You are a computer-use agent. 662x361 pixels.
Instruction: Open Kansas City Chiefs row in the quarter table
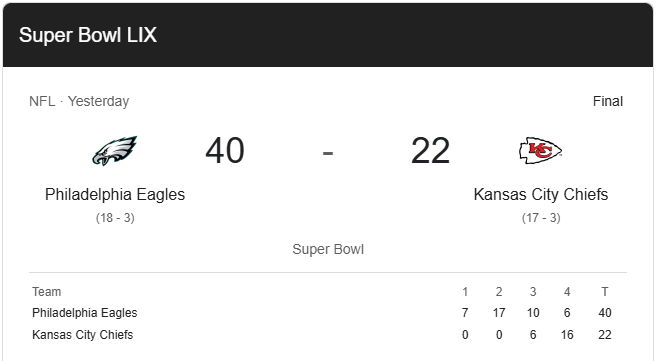328,335
